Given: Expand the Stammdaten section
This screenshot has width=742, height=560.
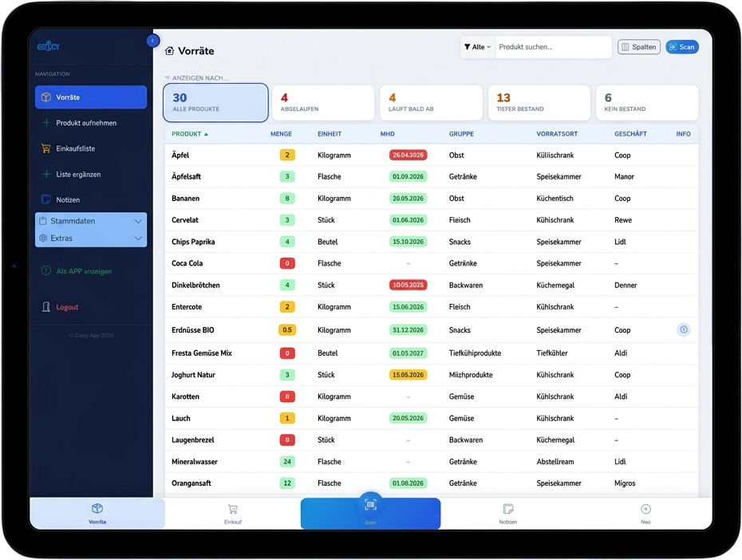Looking at the screenshot, I should pos(91,221).
